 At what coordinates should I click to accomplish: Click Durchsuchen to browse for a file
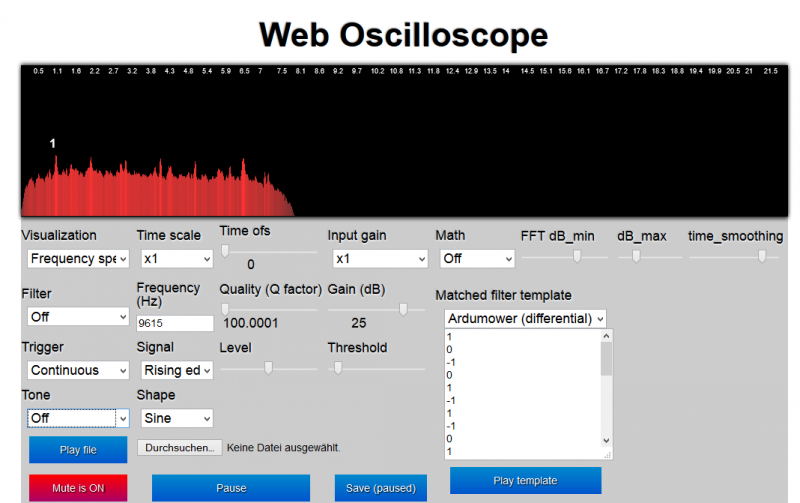[180, 448]
